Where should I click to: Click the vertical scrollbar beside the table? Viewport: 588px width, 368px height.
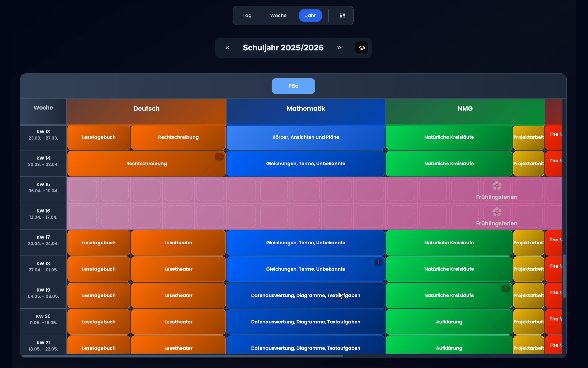coord(564,276)
